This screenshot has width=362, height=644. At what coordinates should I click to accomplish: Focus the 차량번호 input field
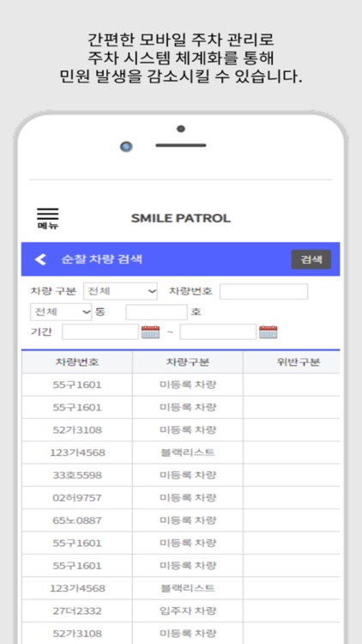pos(263,291)
